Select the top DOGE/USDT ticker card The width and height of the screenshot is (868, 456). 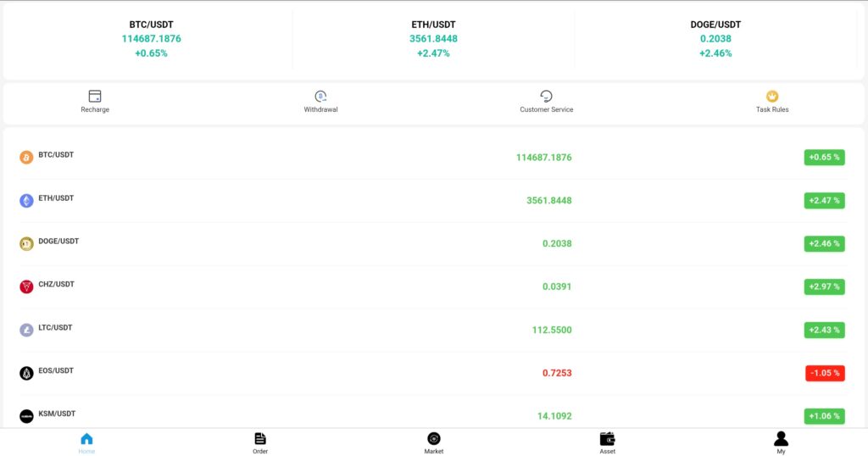tap(715, 39)
